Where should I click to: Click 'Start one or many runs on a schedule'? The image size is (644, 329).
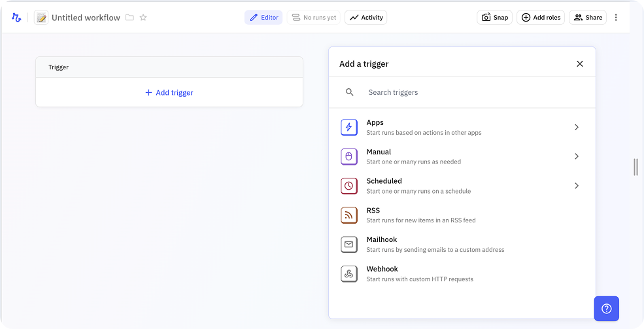click(418, 191)
